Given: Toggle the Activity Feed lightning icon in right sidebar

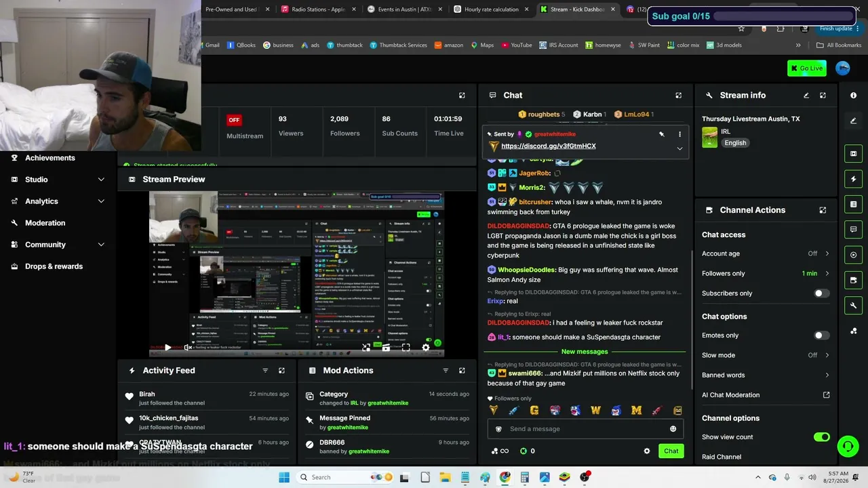Looking at the screenshot, I should tap(853, 179).
